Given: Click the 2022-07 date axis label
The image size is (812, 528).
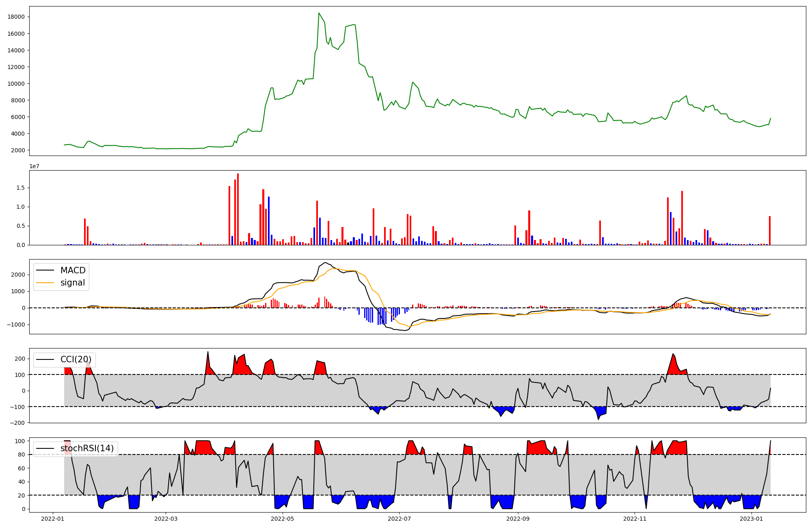Looking at the screenshot, I should point(400,519).
